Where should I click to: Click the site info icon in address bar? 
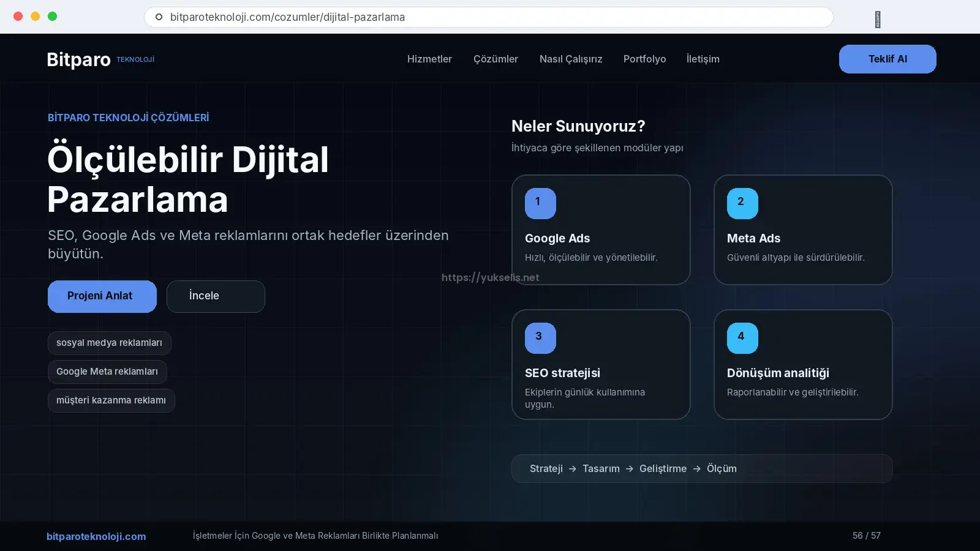pyautogui.click(x=159, y=17)
